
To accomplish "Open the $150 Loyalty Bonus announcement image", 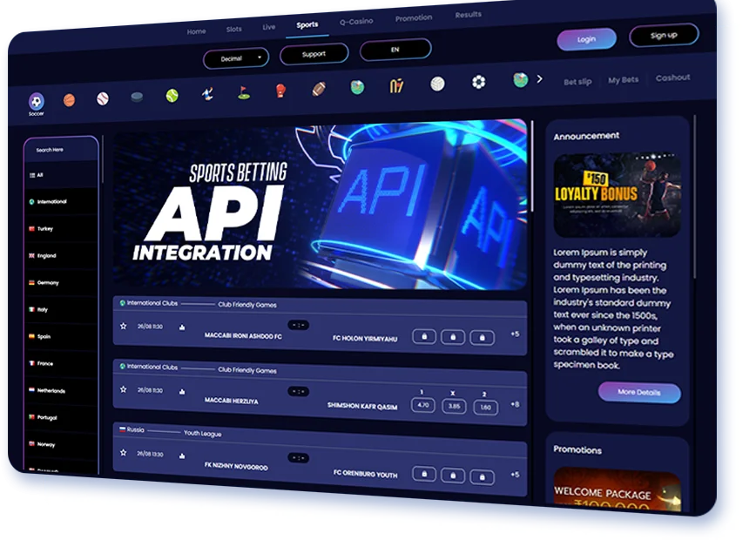I will coord(618,195).
